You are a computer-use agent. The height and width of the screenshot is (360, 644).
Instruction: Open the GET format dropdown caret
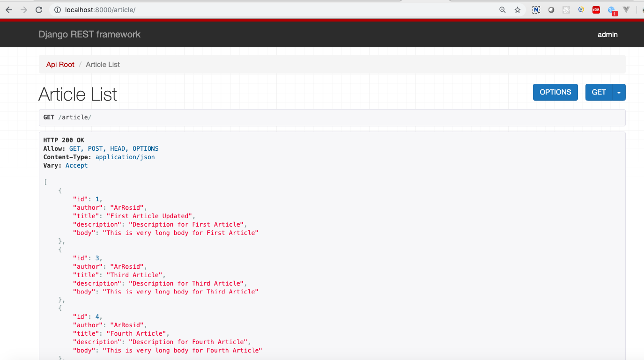click(619, 92)
